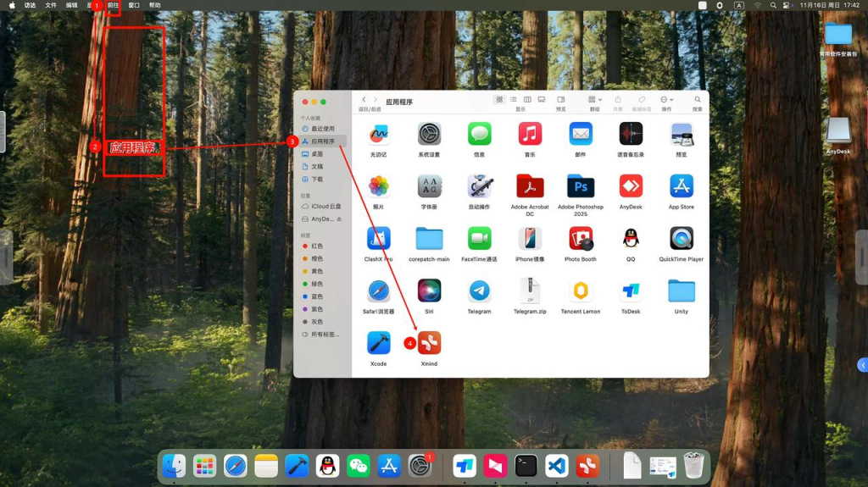868x487 pixels.
Task: Eject the AnyDesk volume in sidebar
Action: click(339, 219)
